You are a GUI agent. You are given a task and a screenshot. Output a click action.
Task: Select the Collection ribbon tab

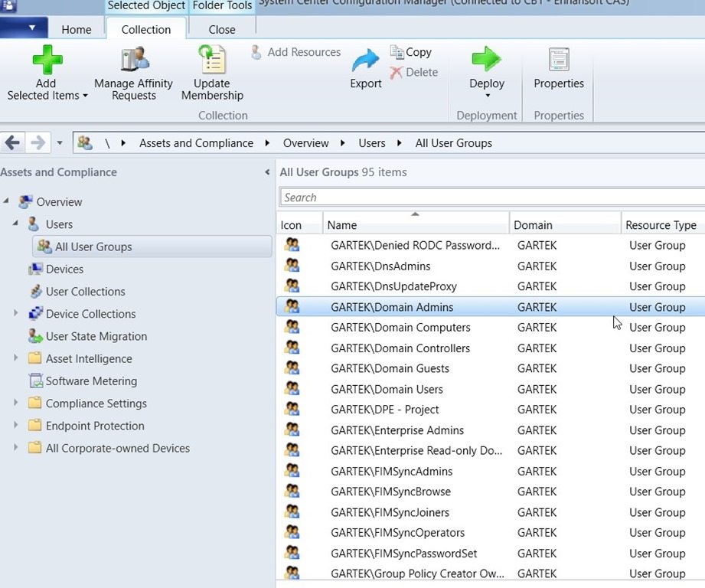[146, 30]
